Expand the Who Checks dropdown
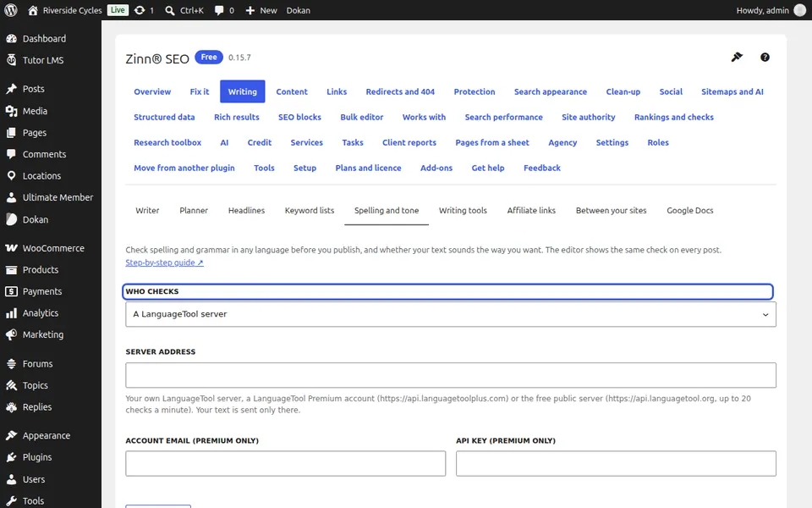 click(x=451, y=314)
